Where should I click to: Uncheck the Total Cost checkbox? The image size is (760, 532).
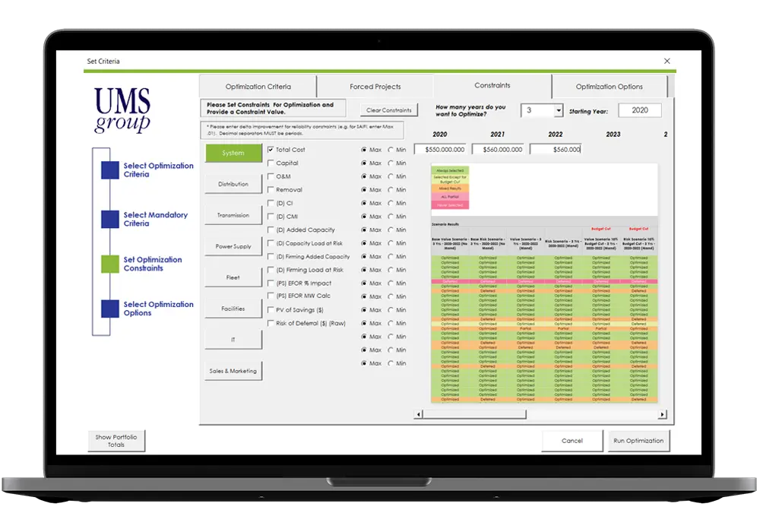(271, 150)
